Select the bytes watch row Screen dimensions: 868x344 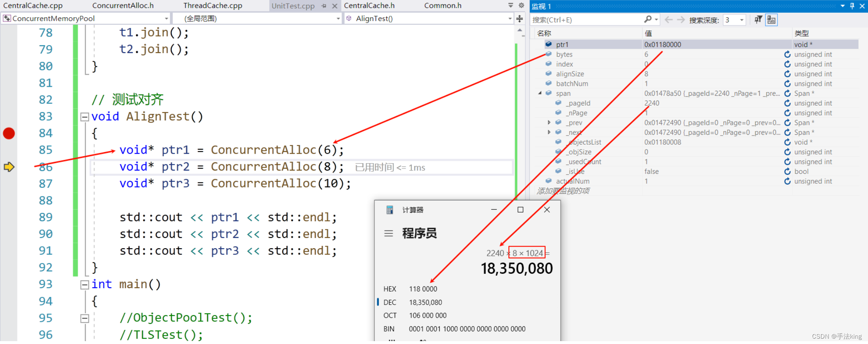click(697, 54)
